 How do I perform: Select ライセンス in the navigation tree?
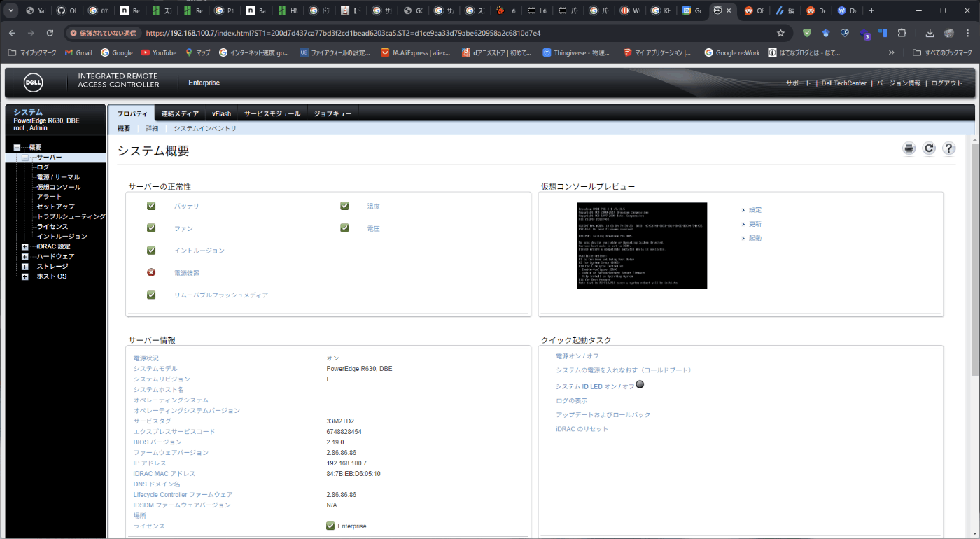click(x=52, y=227)
